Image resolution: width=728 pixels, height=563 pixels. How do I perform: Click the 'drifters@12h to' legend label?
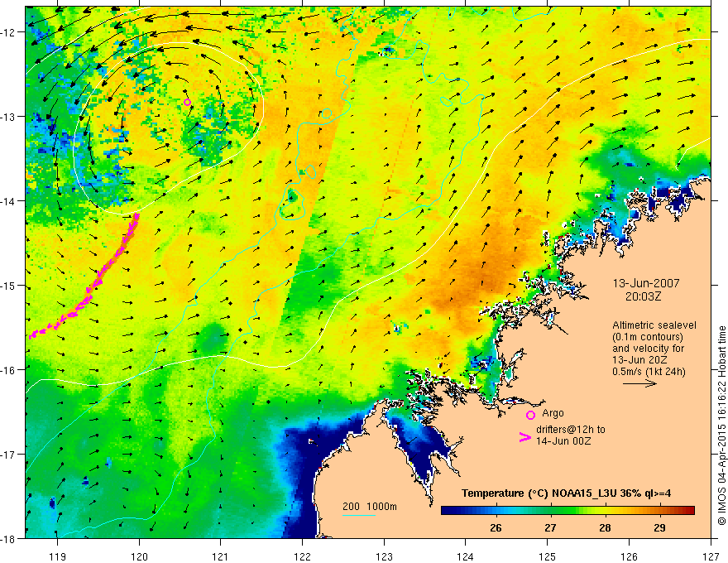pos(571,430)
